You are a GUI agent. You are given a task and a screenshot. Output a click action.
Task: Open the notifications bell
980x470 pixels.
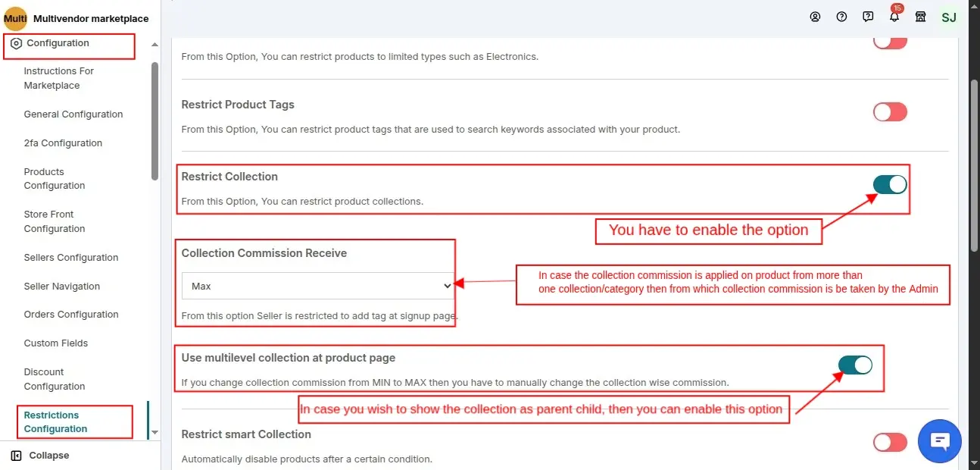[894, 17]
